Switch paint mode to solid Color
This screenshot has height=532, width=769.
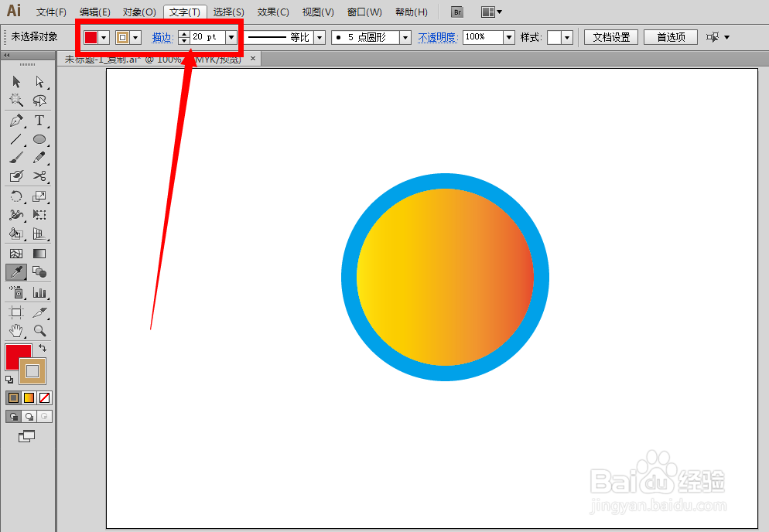click(x=13, y=397)
